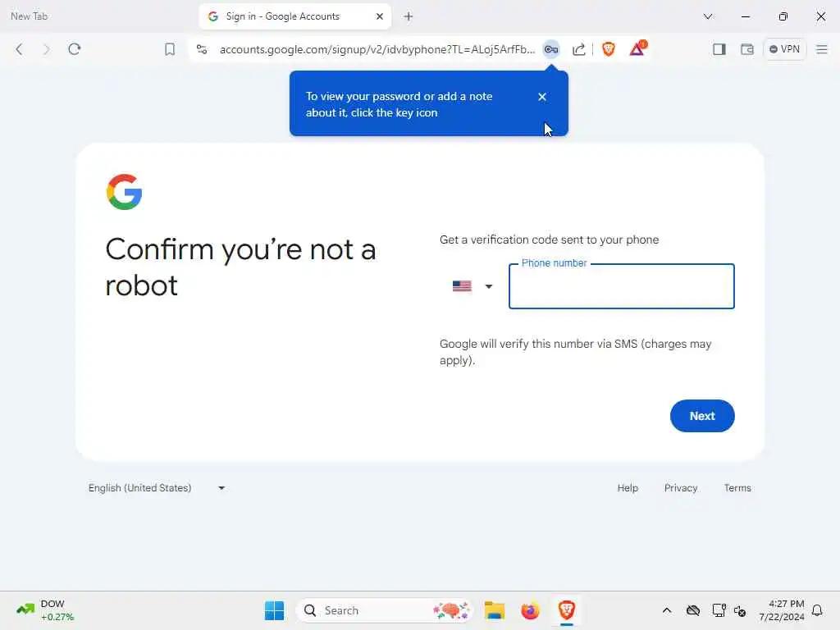
Task: Click the Brave Shields lion icon
Action: click(x=608, y=49)
